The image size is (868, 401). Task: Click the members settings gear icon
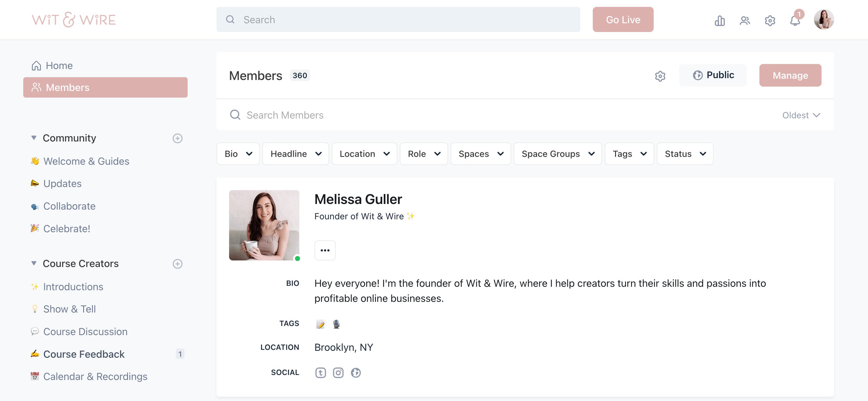click(660, 75)
